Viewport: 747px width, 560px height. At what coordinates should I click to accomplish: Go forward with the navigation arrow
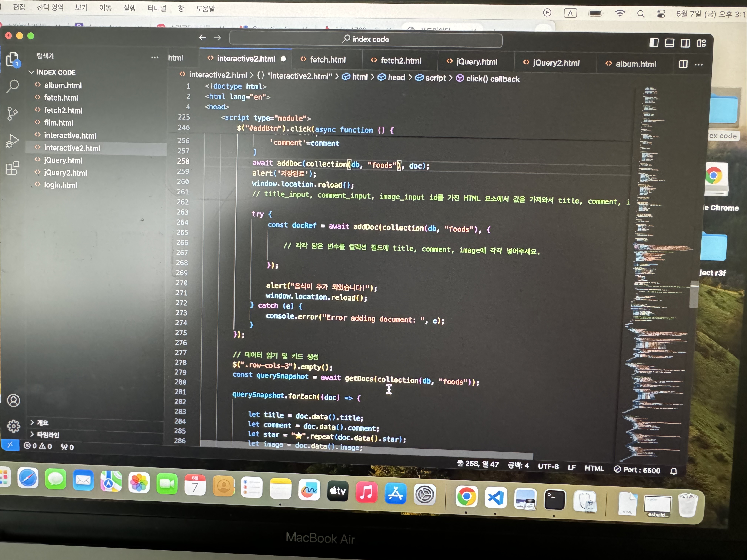point(218,38)
